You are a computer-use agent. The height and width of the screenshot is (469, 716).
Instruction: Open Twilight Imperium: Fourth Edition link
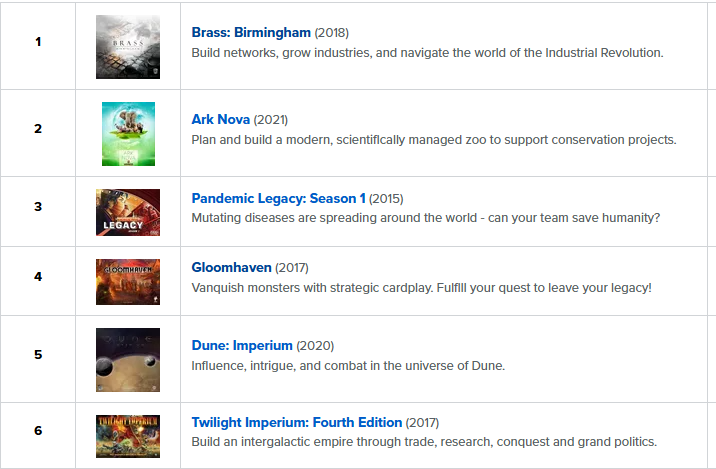click(x=296, y=422)
